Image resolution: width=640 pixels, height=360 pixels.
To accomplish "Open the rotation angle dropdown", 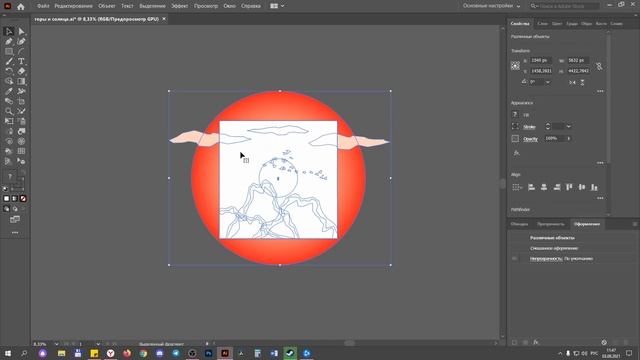I will 548,82.
